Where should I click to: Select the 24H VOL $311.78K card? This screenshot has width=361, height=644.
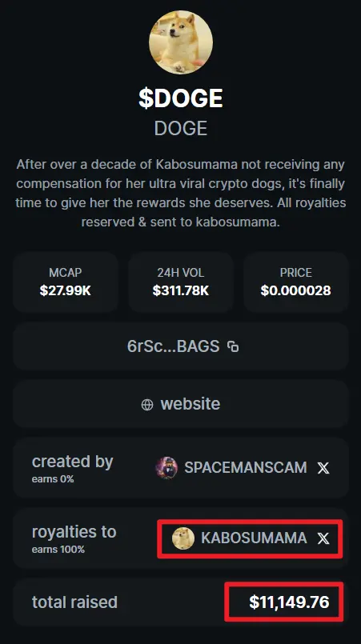181,282
